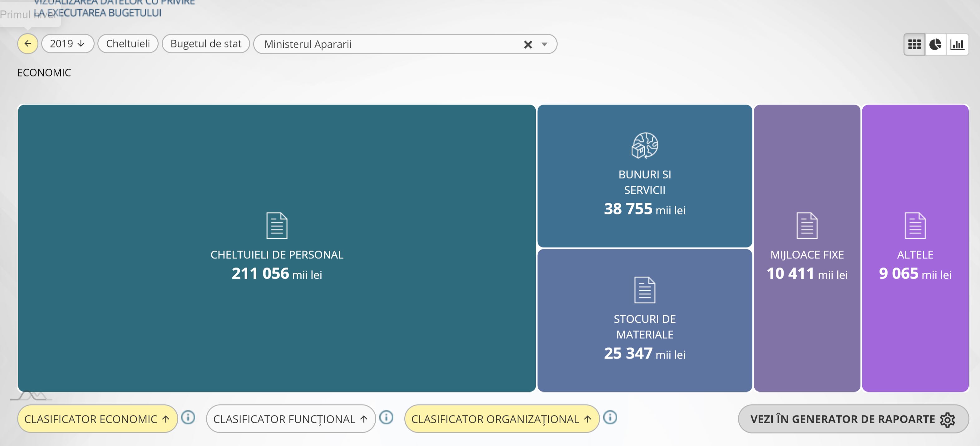Click the Mijloace fixe document icon
Image resolution: width=980 pixels, height=446 pixels.
[807, 225]
